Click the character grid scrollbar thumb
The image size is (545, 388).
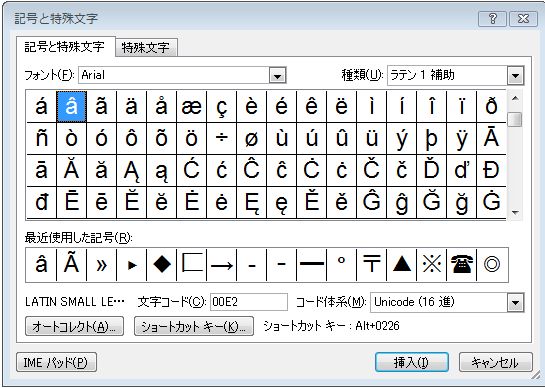[515, 119]
